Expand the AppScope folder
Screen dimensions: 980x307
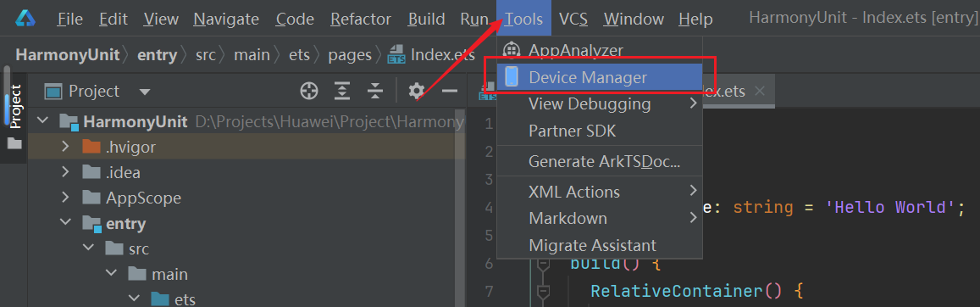[x=65, y=198]
